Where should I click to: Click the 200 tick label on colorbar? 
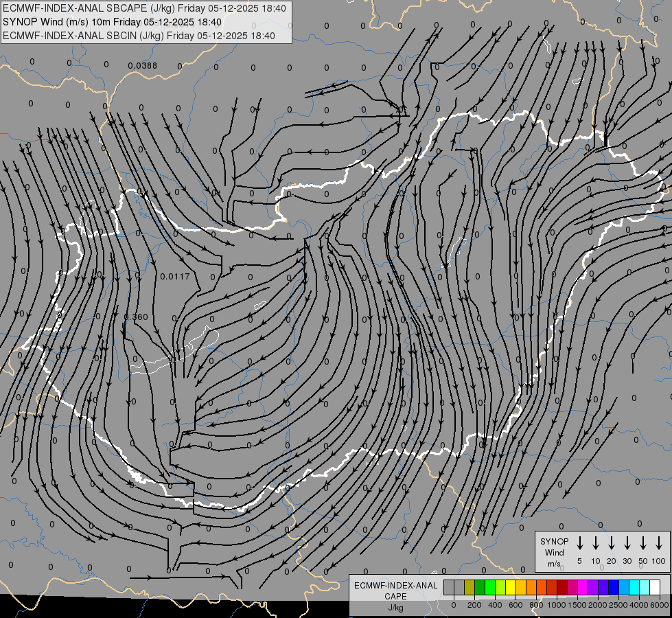[x=474, y=605]
